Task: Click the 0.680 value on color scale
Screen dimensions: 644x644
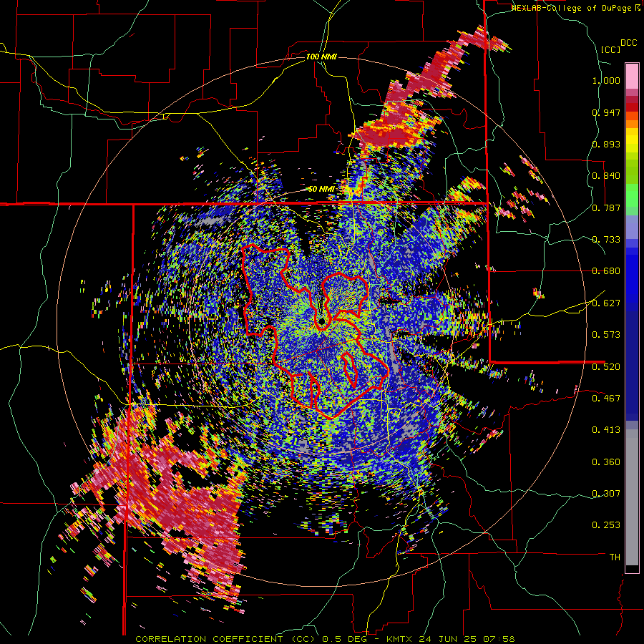Action: (x=606, y=271)
